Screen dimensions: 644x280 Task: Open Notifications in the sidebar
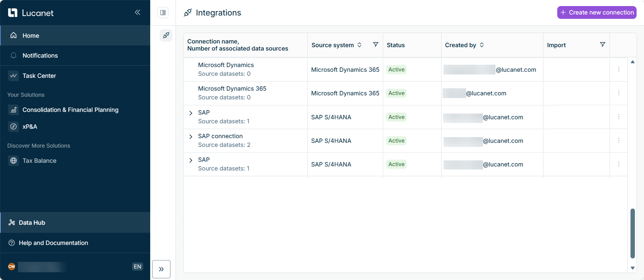click(x=75, y=56)
